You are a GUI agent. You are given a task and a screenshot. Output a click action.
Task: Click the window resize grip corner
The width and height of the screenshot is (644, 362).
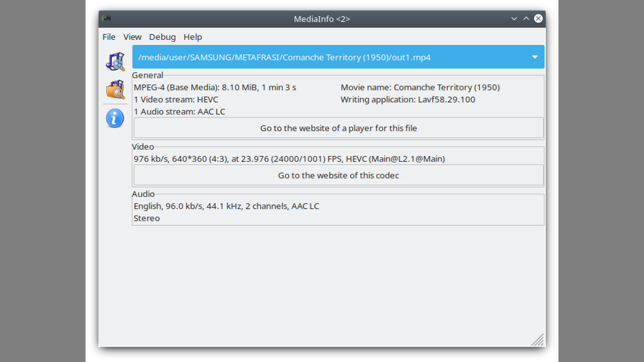(x=538, y=340)
